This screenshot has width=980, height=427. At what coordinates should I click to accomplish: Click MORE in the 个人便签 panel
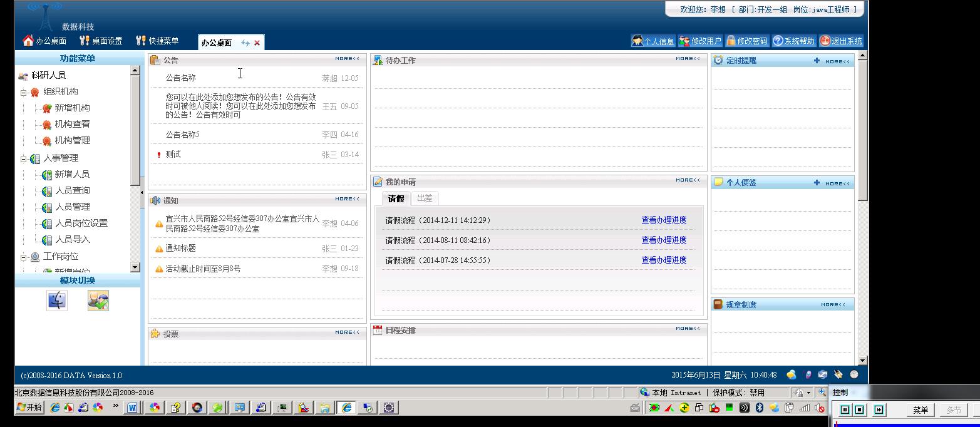tap(837, 183)
